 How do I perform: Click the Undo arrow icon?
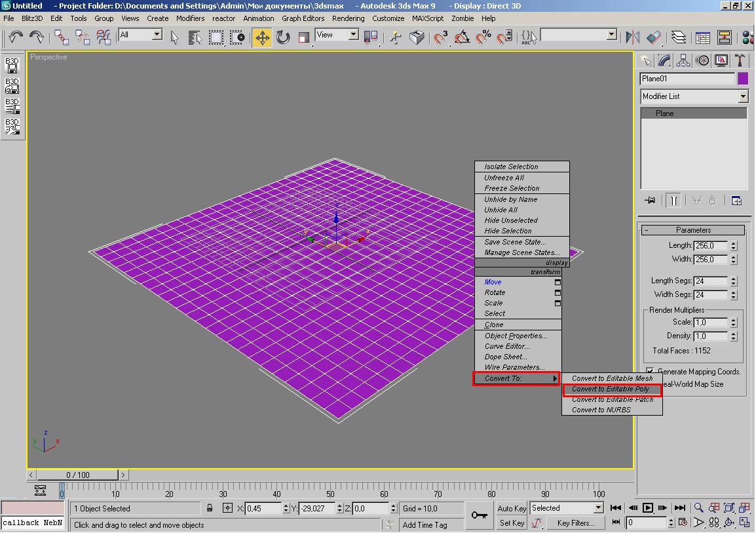(16, 37)
